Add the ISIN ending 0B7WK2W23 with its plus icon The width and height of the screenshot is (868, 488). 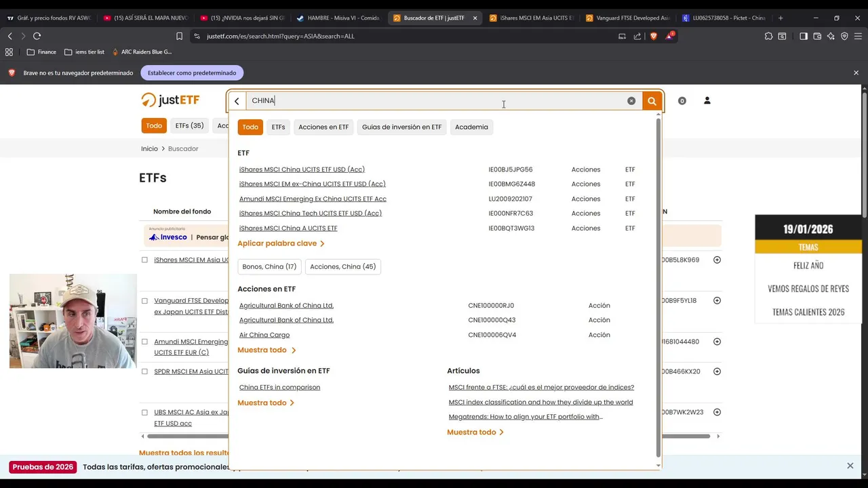coord(717,412)
